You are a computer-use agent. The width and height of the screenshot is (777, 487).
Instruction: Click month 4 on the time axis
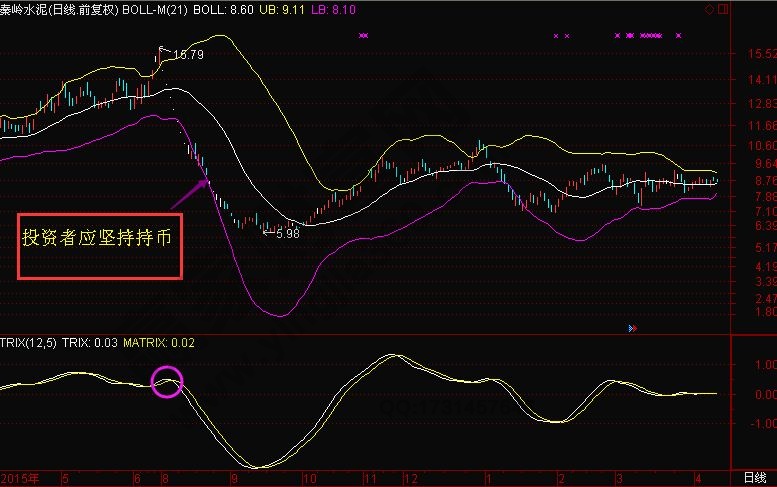pyautogui.click(x=698, y=479)
